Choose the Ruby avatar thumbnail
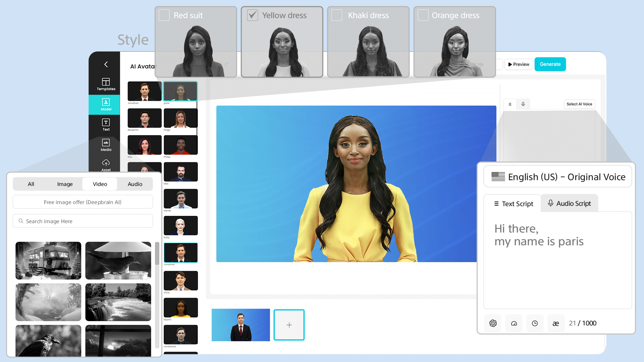 pos(180,225)
